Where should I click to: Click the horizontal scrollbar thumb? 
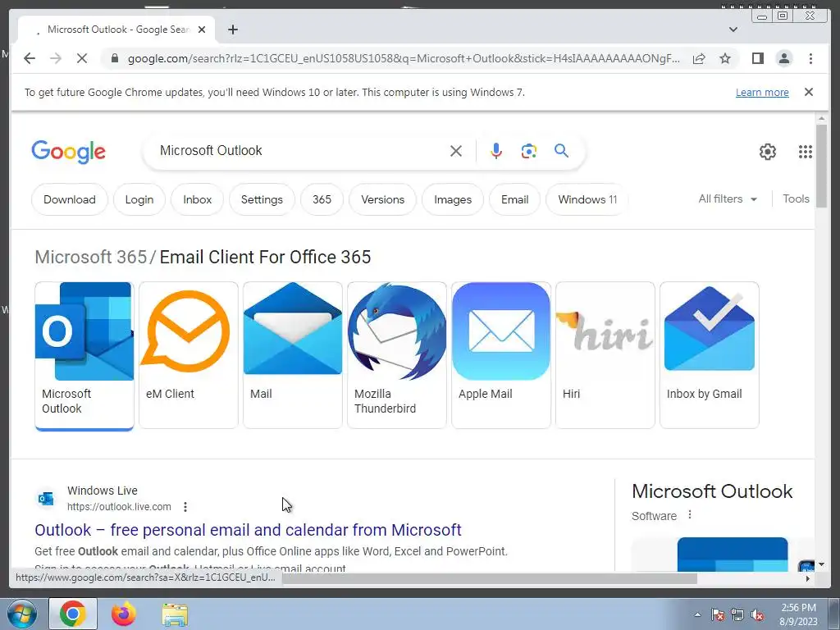click(x=490, y=578)
